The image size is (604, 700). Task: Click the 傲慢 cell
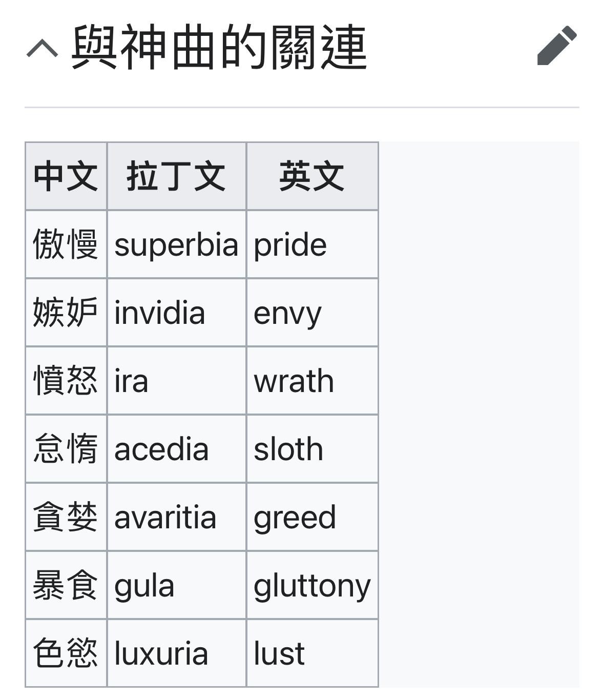tap(66, 244)
